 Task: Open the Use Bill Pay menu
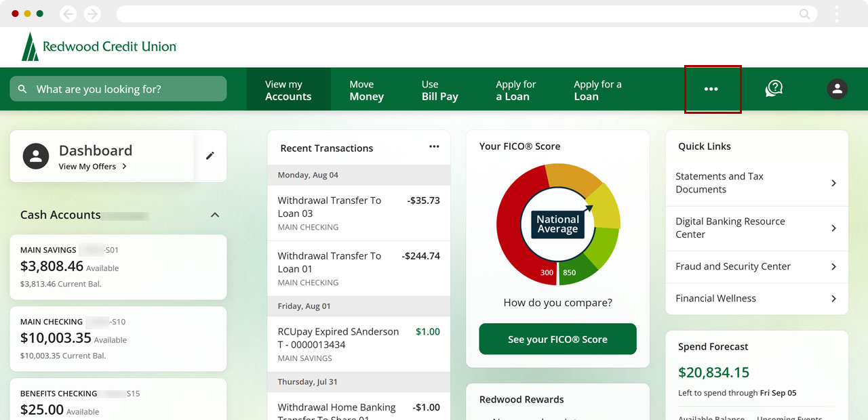(439, 90)
